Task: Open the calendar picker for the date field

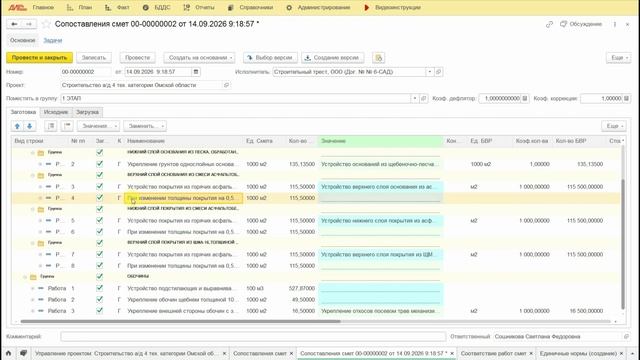Action: (196, 72)
